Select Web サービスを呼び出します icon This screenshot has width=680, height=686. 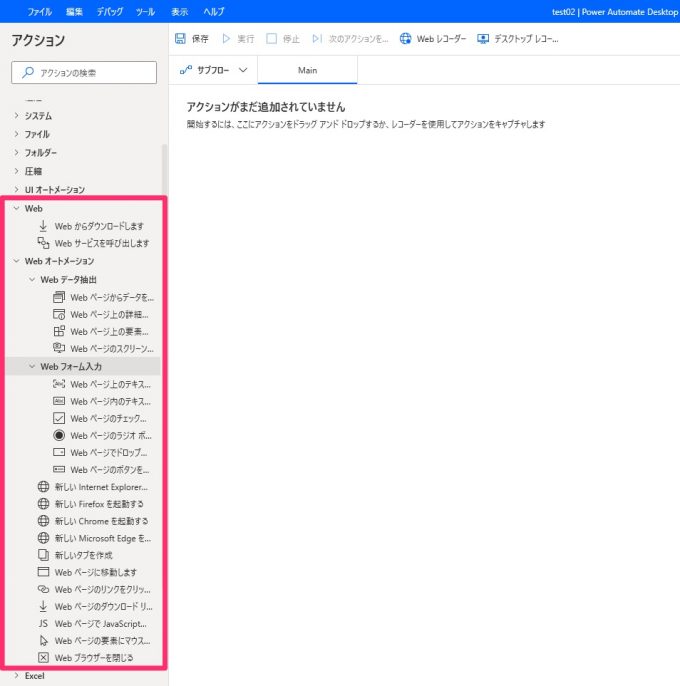pos(43,243)
